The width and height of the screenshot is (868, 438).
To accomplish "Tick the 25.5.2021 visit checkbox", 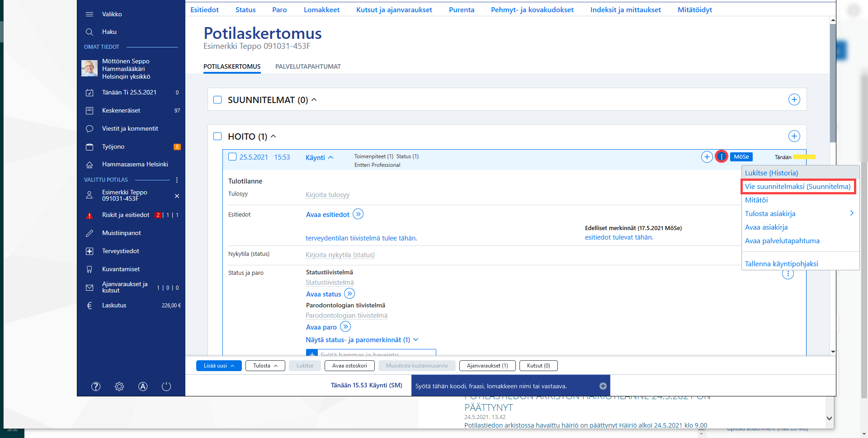I will point(232,157).
